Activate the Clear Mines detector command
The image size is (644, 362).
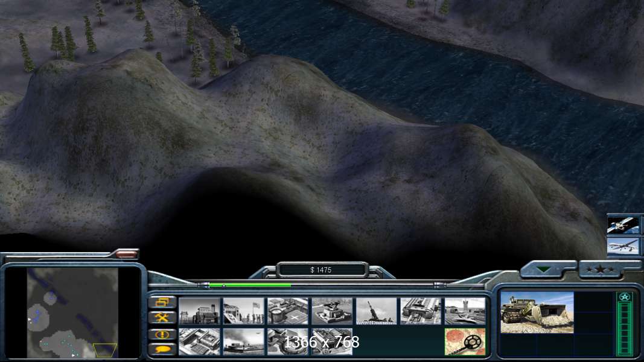465,341
